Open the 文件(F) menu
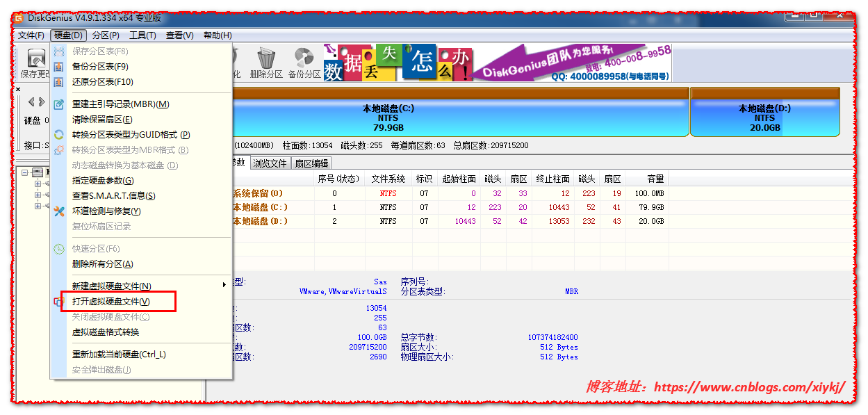868x415 pixels. tap(31, 35)
